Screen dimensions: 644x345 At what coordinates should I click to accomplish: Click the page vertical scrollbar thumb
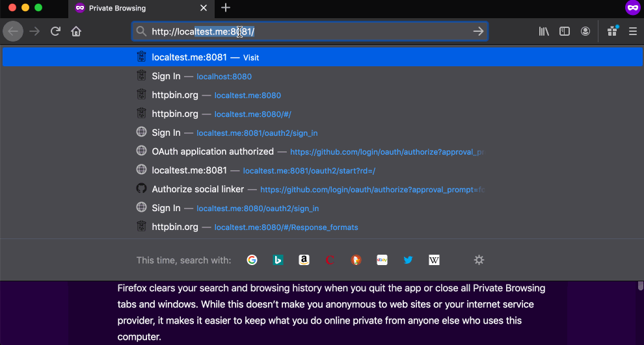pyautogui.click(x=640, y=286)
